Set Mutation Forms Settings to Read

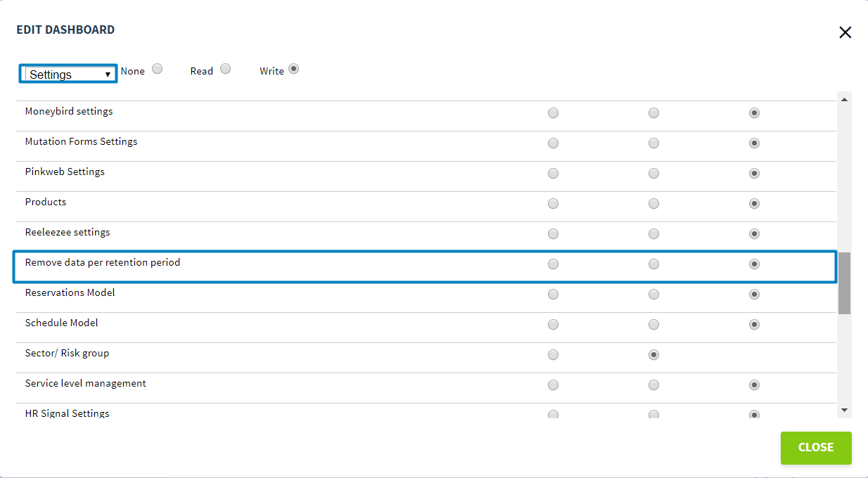pos(653,143)
